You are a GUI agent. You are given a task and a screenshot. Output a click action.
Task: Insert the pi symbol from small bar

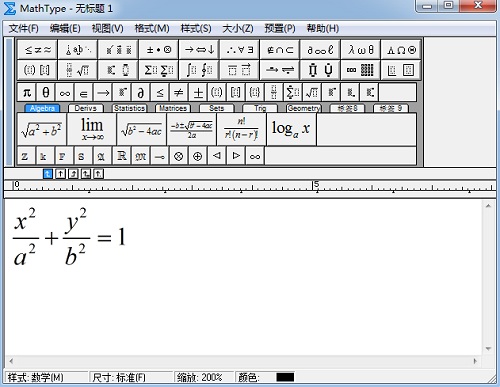(x=27, y=92)
